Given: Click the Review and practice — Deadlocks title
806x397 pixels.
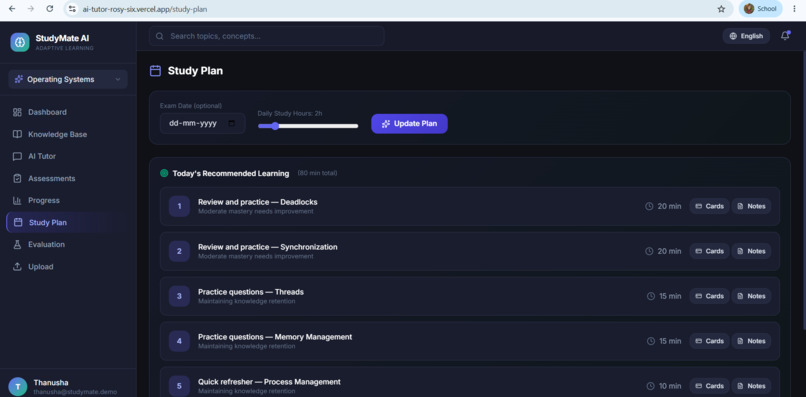Looking at the screenshot, I should (x=258, y=202).
